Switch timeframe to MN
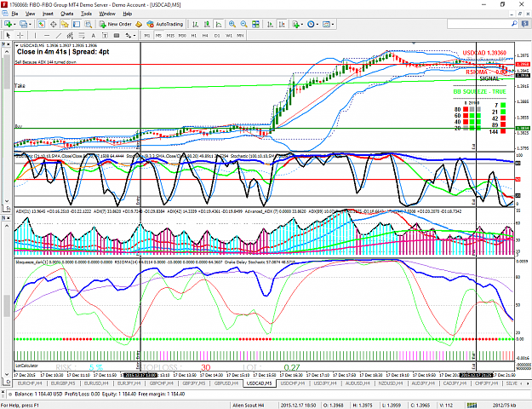Viewport: 532px width, 409px height. 240,35
